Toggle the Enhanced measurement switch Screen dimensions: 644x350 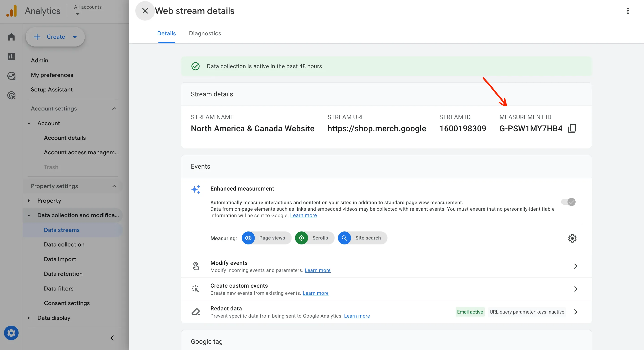568,202
